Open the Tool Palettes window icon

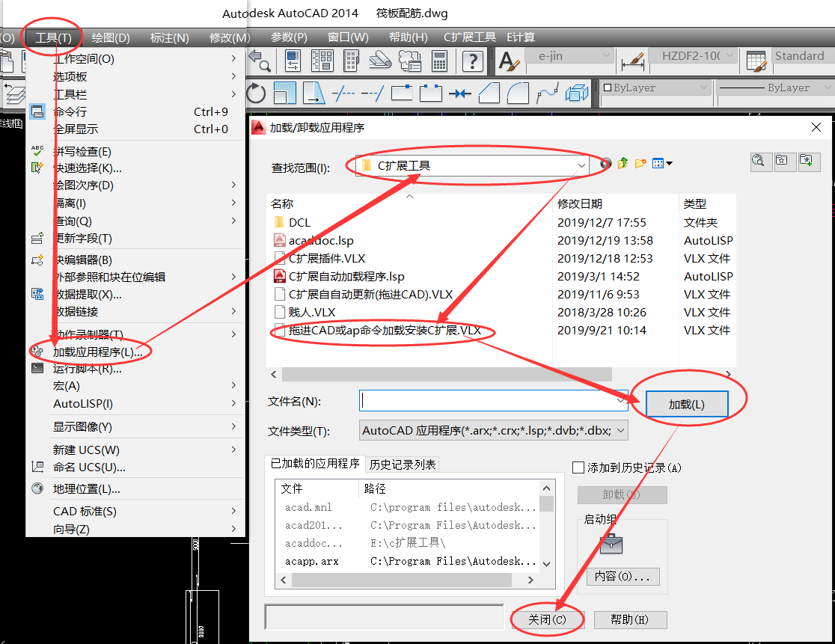tap(351, 61)
